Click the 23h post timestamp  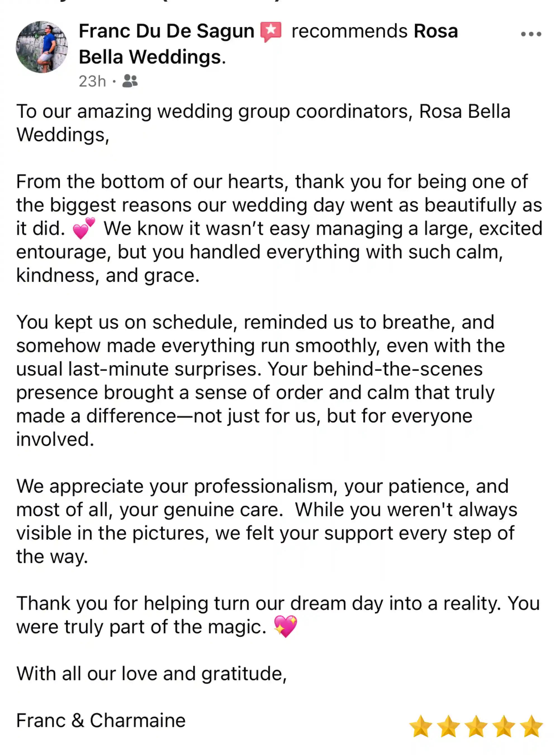pyautogui.click(x=92, y=81)
